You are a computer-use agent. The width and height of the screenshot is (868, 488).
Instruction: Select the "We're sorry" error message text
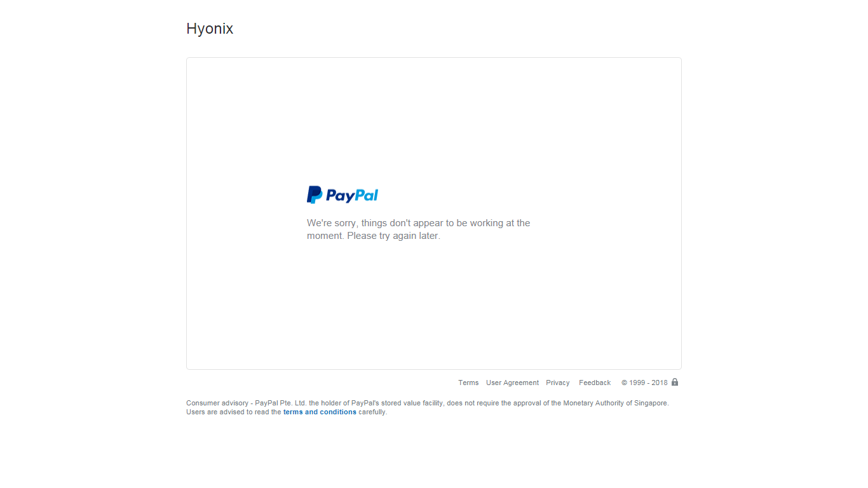418,229
